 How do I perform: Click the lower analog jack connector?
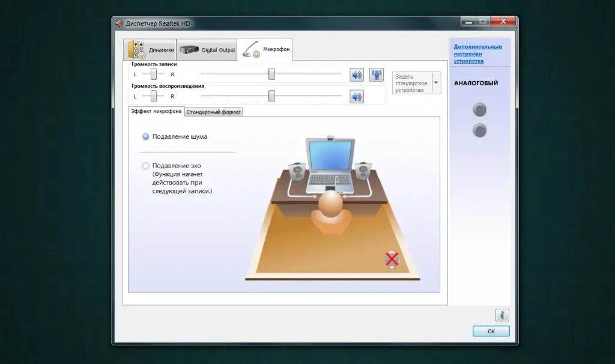point(480,130)
